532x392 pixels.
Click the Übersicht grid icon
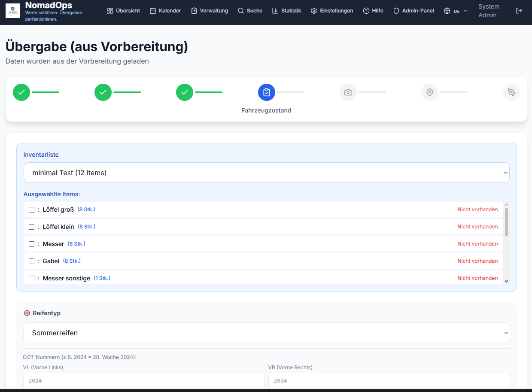[110, 11]
